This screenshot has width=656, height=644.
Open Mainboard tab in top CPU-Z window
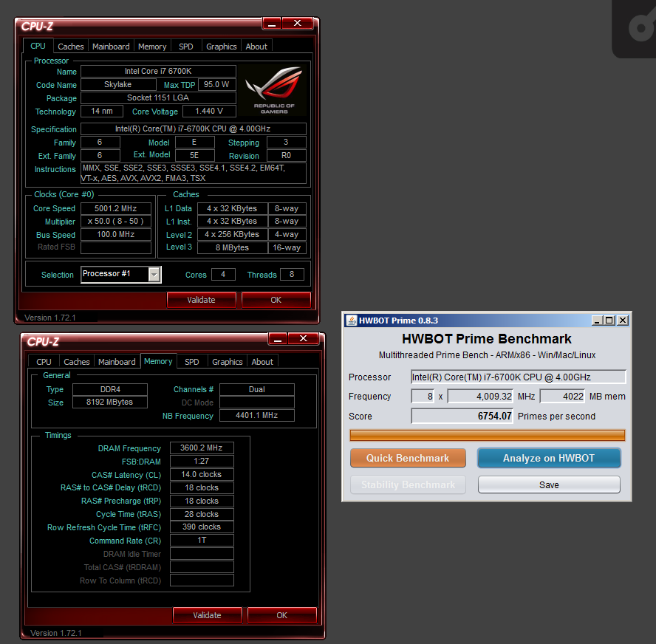point(111,47)
